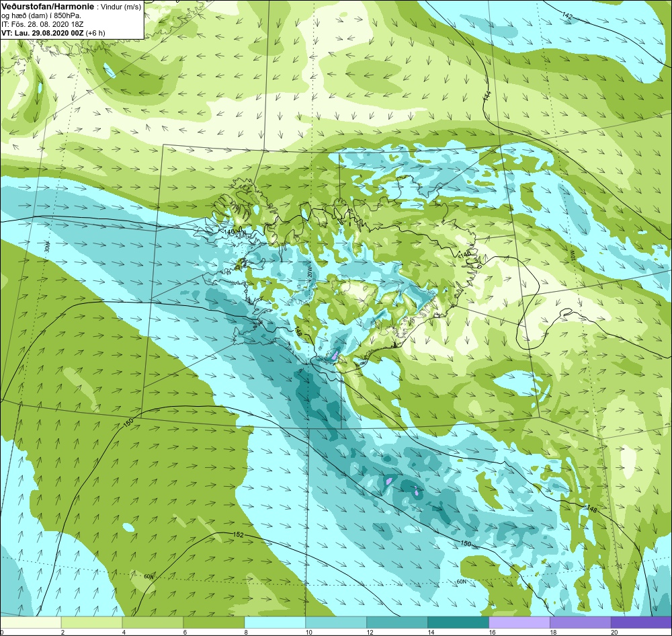Click the "60N" latitude label in the southeast
This screenshot has width=672, height=636.
tap(461, 582)
